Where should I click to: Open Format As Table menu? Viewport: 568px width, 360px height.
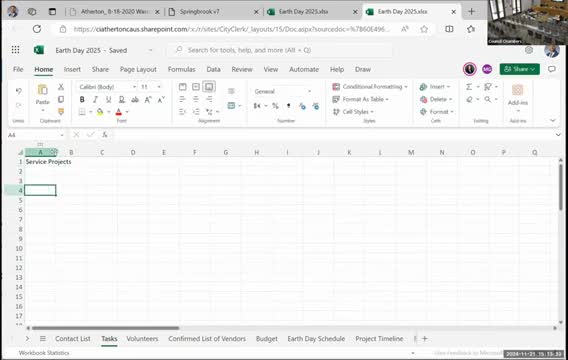(x=360, y=99)
